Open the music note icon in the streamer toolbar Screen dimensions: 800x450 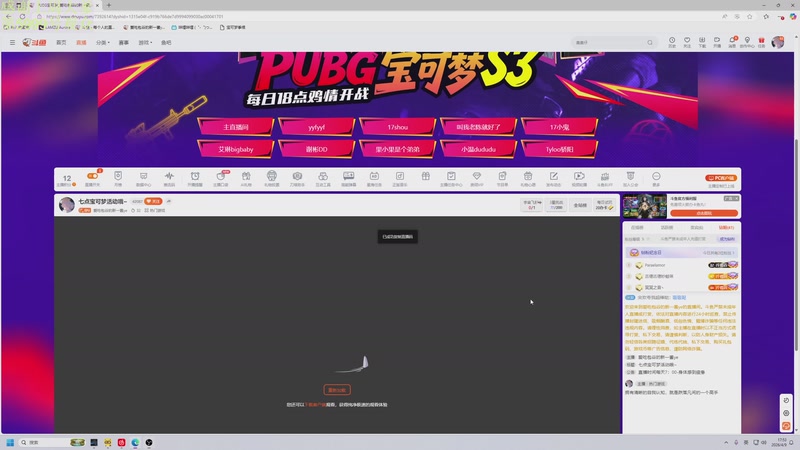click(399, 178)
